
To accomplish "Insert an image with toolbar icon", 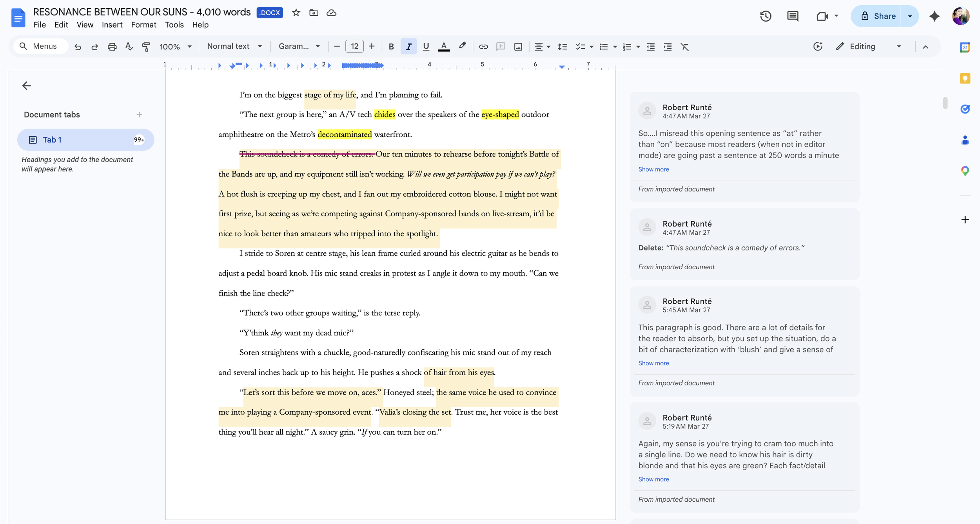I will point(518,47).
